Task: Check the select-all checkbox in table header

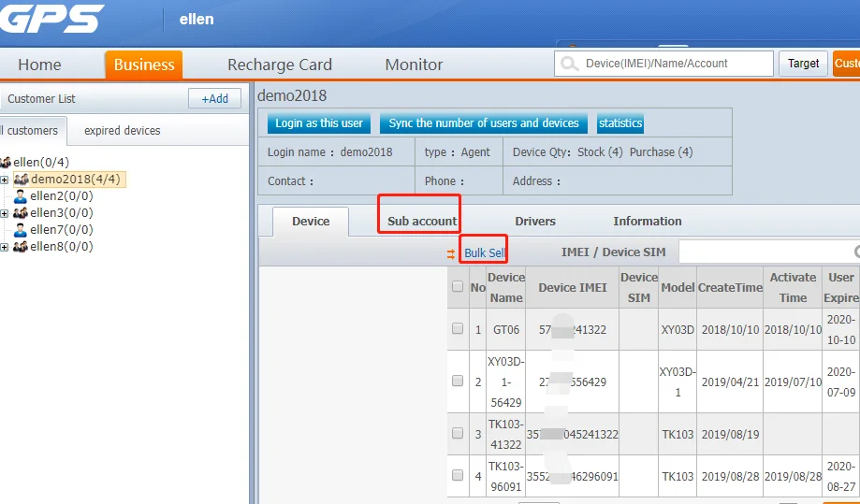Action: (x=458, y=287)
